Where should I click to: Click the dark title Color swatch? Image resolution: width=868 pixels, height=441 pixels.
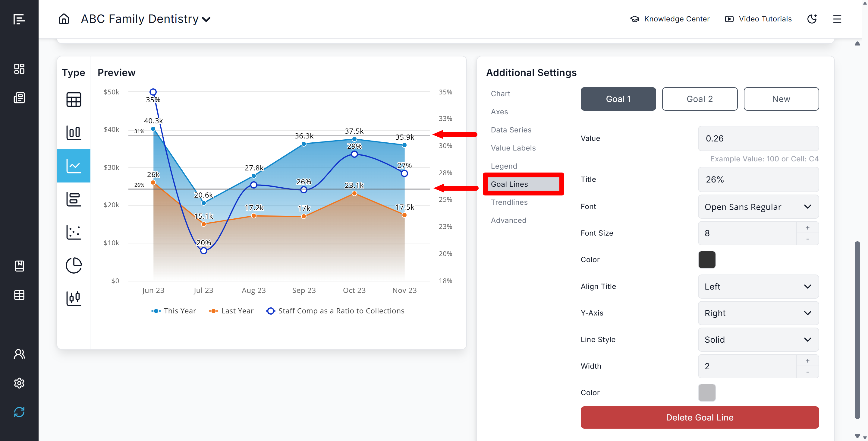706,260
